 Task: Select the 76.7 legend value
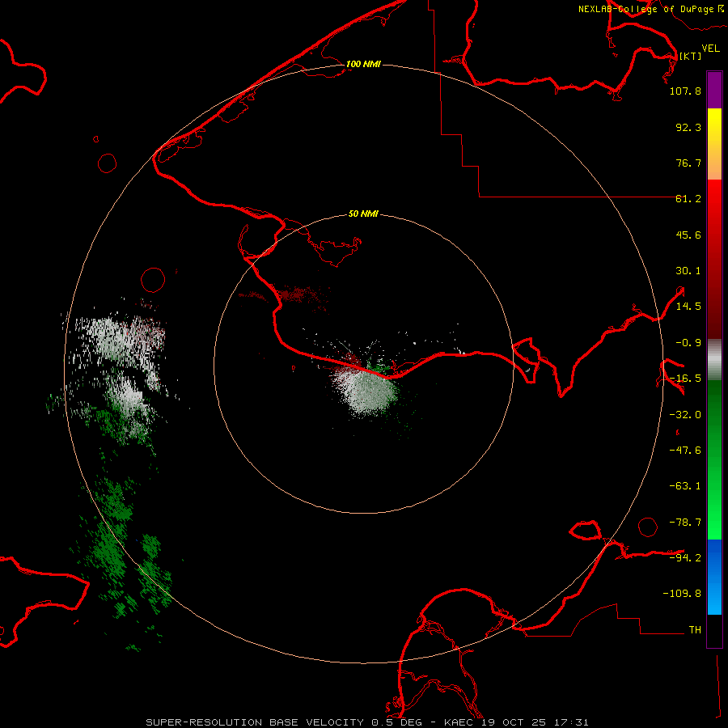point(688,163)
